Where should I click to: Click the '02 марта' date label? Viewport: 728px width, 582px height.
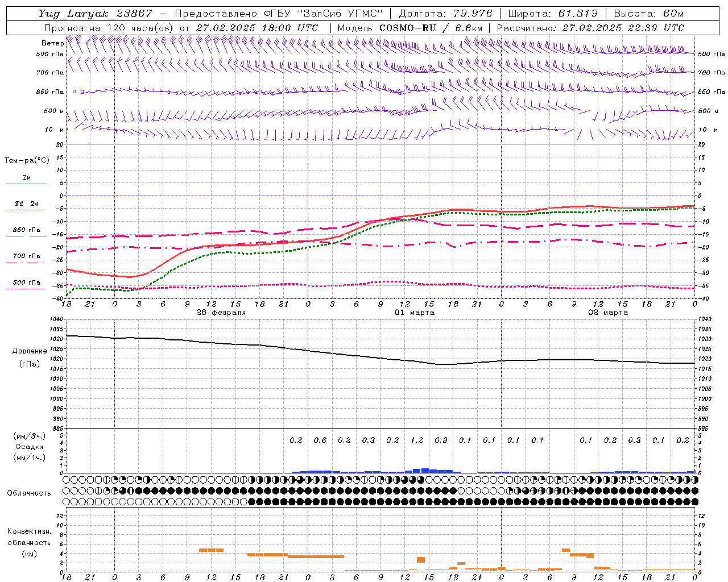pos(608,313)
